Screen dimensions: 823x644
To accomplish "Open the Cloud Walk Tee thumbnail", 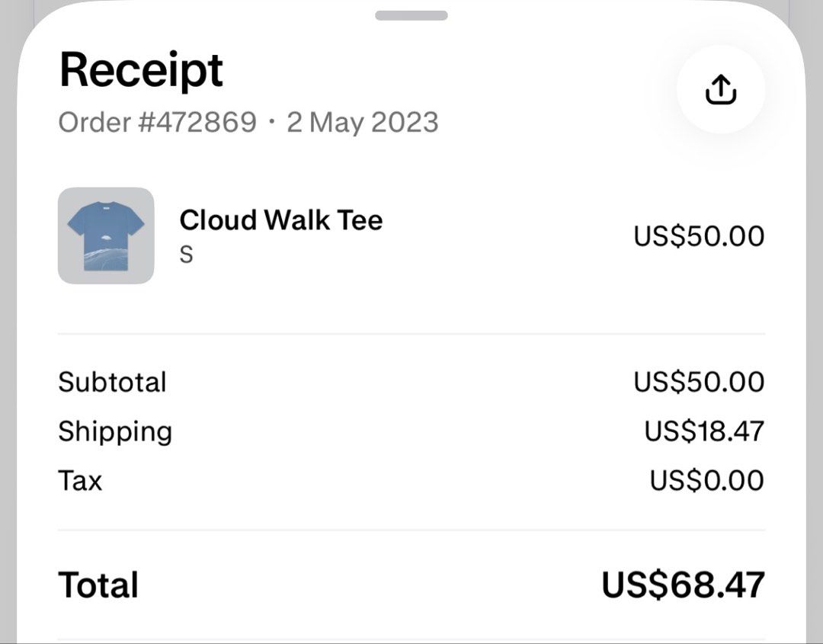I will 106,235.
